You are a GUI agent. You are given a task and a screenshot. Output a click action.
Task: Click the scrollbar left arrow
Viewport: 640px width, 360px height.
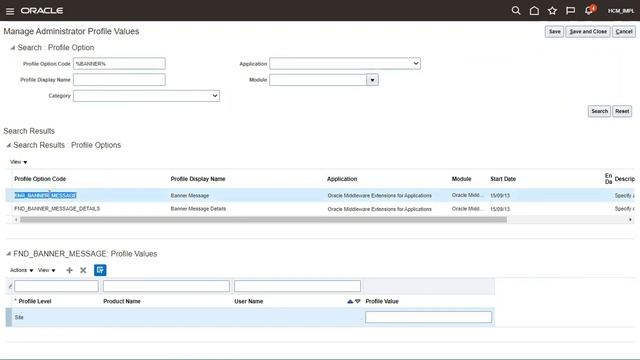click(x=16, y=220)
